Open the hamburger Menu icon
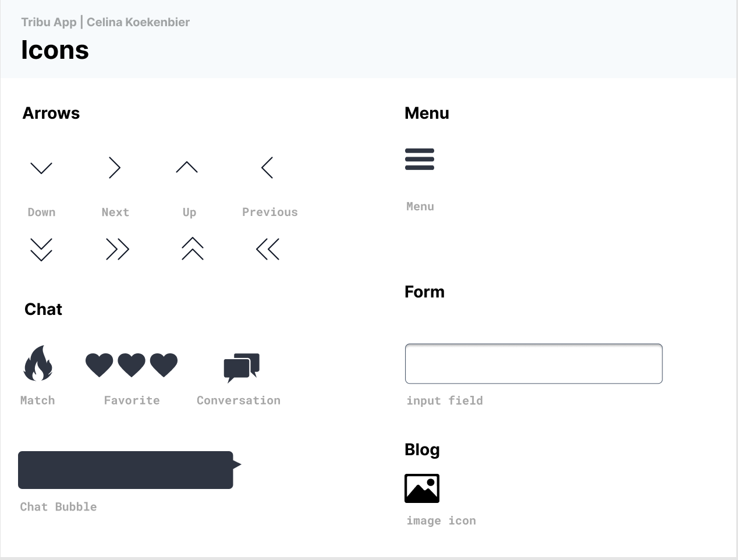738x560 pixels. pos(420,160)
